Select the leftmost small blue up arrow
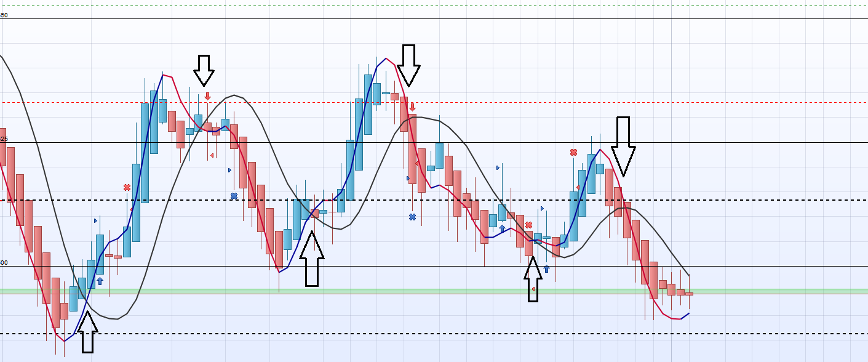The width and height of the screenshot is (868, 362). tap(100, 281)
